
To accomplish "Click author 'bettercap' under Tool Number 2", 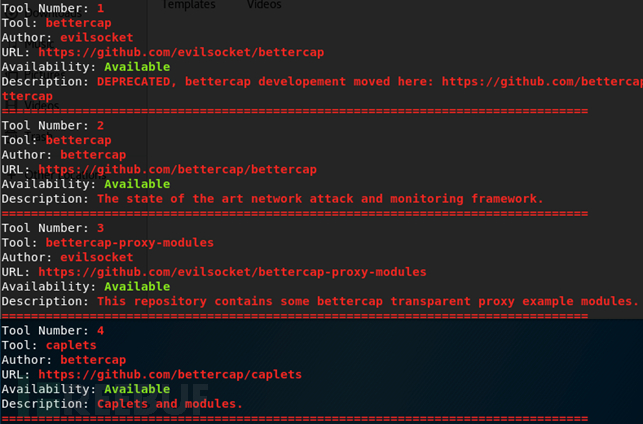I will (93, 155).
